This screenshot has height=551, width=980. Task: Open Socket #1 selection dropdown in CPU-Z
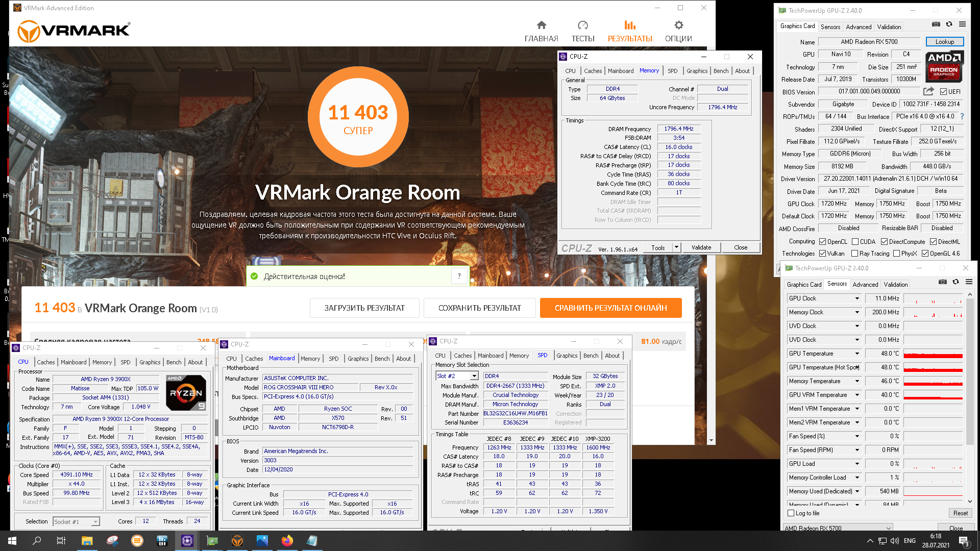[x=95, y=522]
